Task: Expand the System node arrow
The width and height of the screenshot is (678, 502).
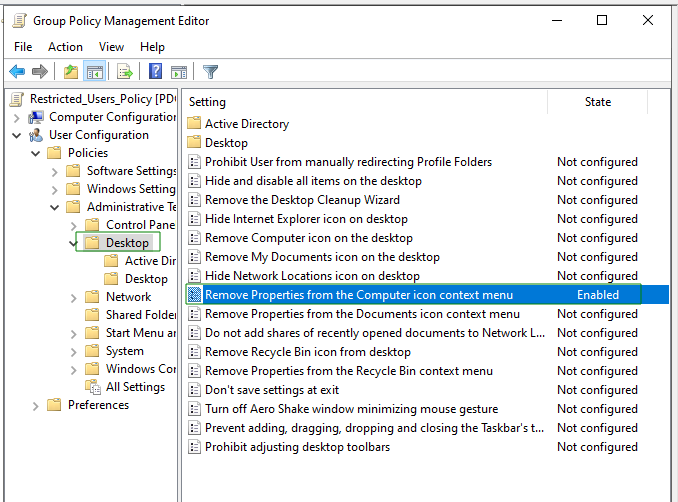Action: (x=73, y=352)
